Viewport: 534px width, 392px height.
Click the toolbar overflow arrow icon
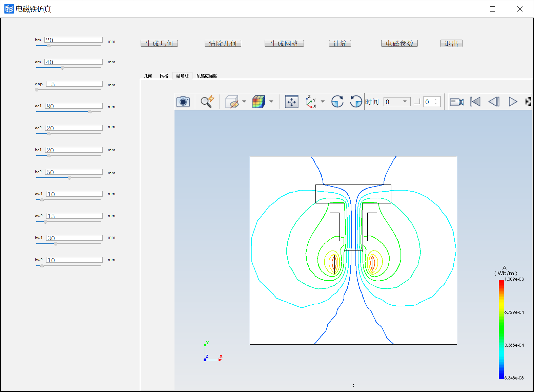point(528,102)
